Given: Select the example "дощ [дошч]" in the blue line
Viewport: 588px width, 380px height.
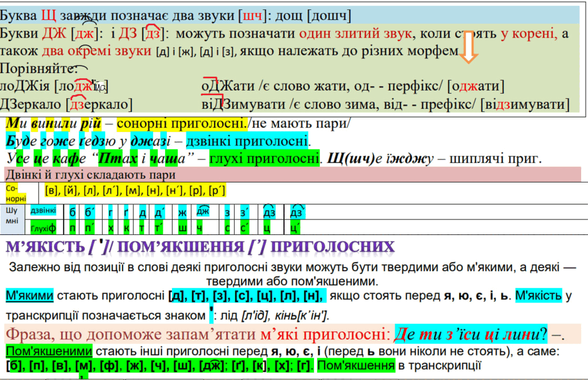Looking at the screenshot, I should click(x=313, y=16).
